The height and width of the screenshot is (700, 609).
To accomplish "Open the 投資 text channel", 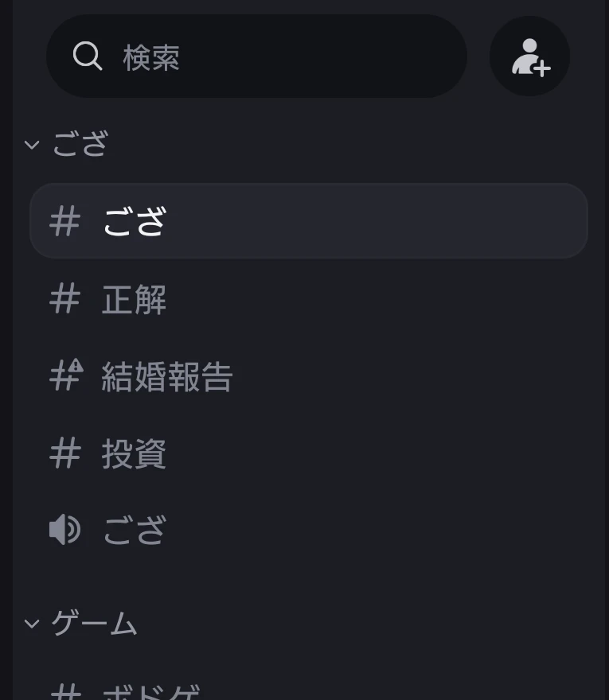I will tap(308, 454).
